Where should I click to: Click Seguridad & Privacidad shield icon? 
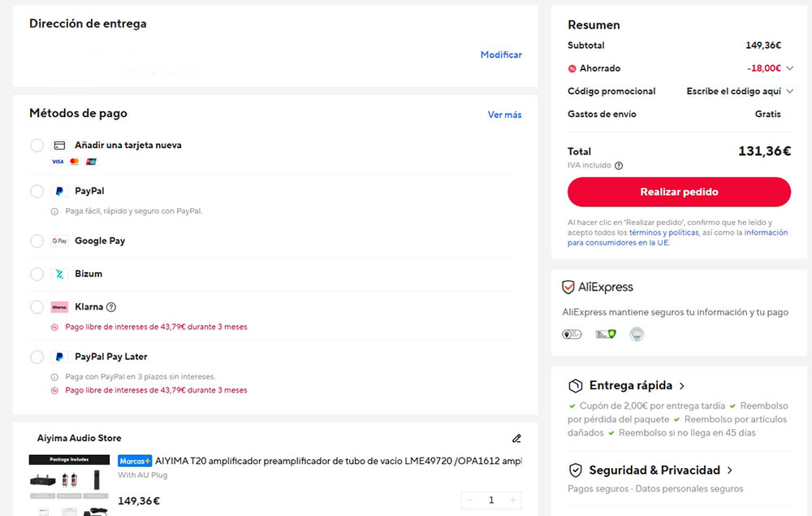[576, 470]
